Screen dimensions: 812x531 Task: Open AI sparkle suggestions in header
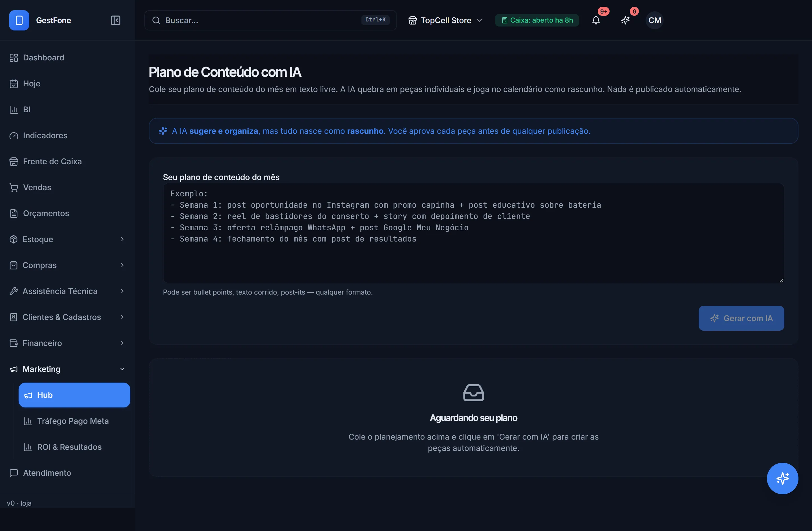625,20
